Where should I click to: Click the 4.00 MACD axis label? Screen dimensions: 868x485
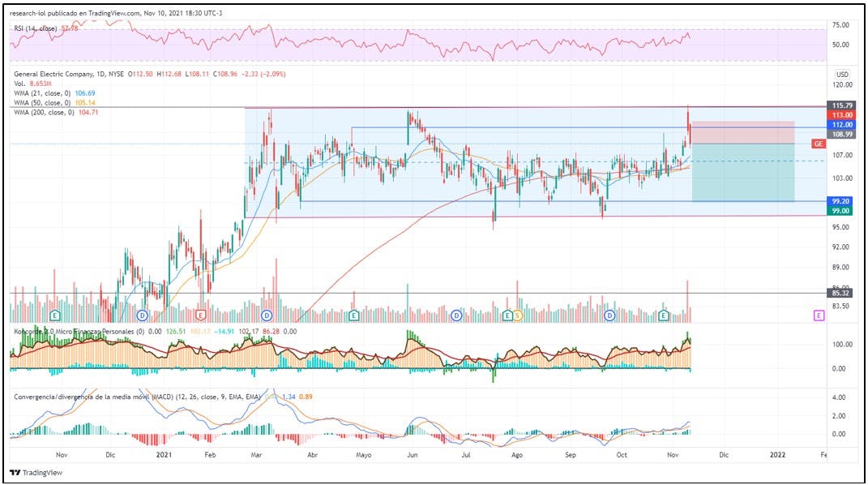coord(839,397)
